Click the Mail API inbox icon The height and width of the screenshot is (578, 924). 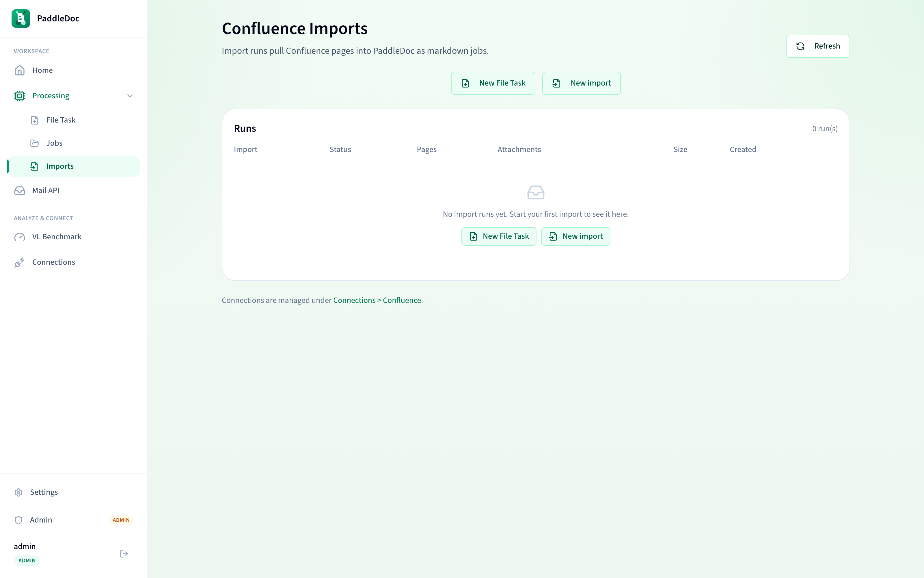pos(19,191)
